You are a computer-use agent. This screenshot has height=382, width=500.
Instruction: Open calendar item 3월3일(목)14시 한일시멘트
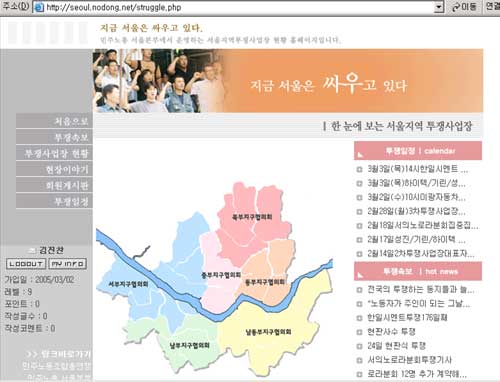418,169
